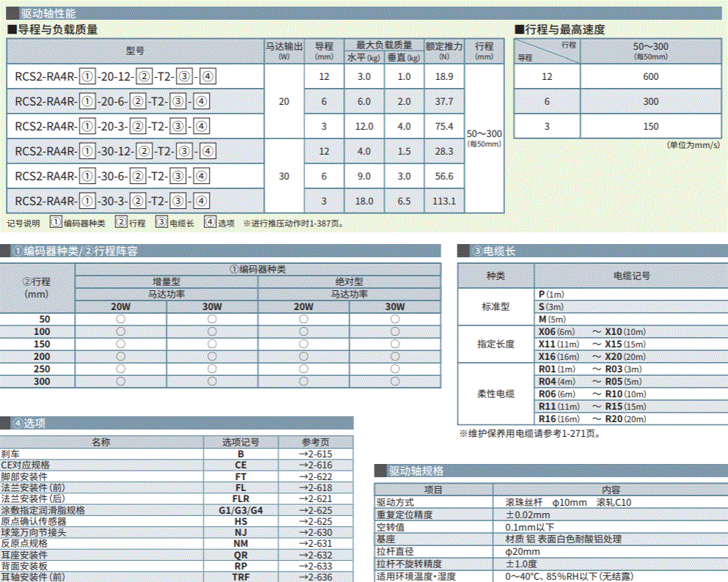Open page reference →2-615 for 刹车

coord(316,454)
